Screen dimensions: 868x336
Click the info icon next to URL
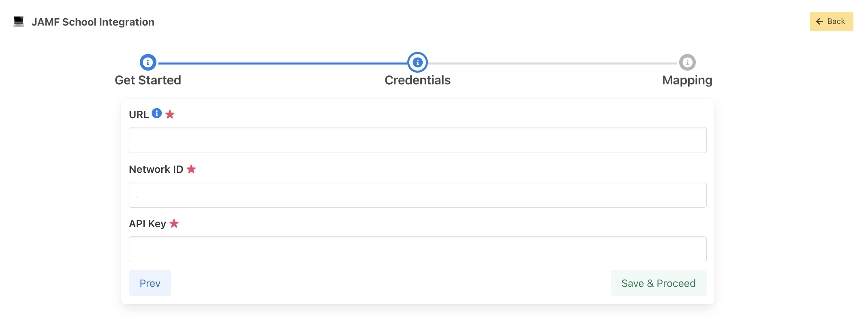[157, 113]
